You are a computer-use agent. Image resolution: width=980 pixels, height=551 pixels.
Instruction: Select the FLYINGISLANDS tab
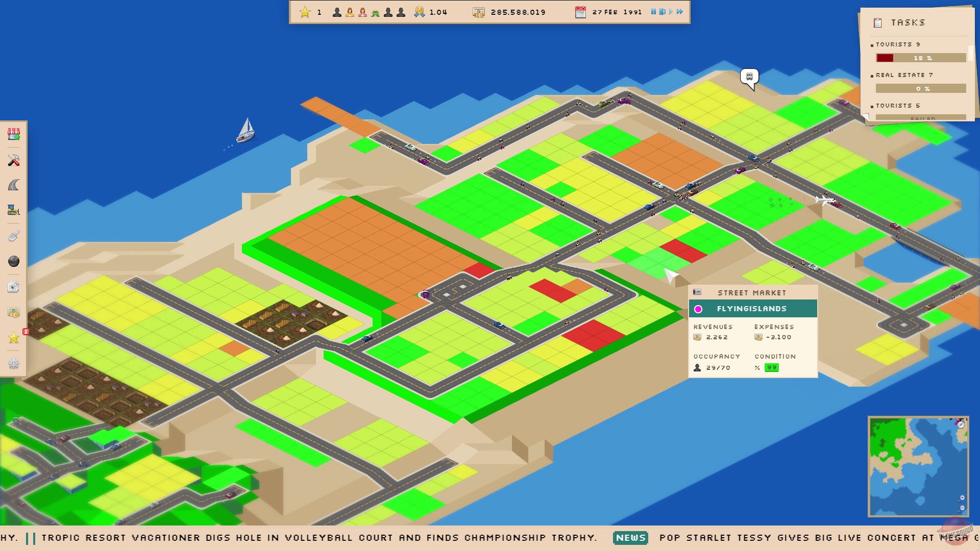coord(752,309)
